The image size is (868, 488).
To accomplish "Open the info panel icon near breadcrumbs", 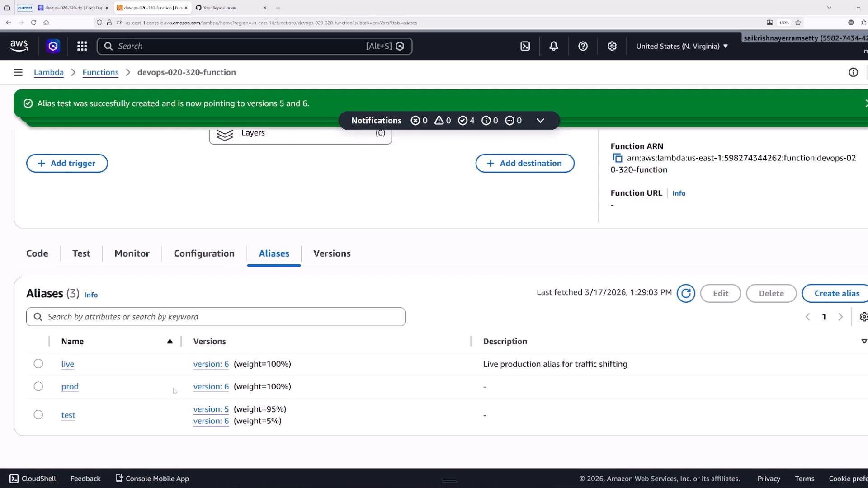I will pyautogui.click(x=853, y=72).
